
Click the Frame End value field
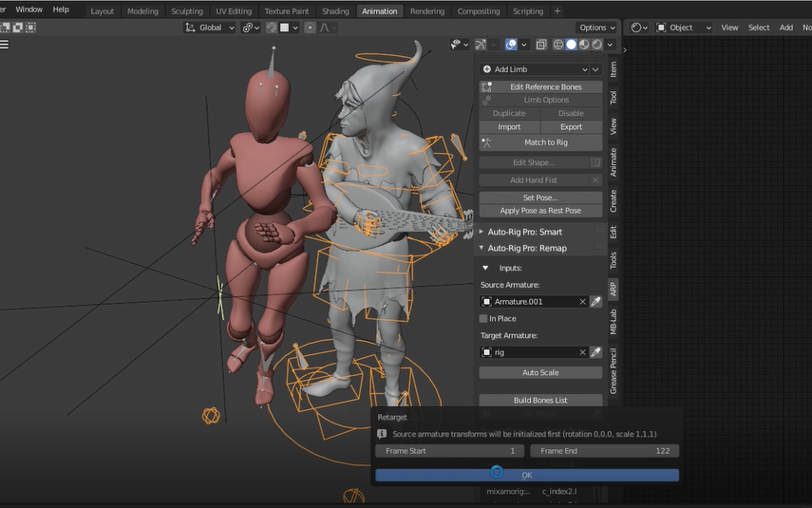click(604, 451)
